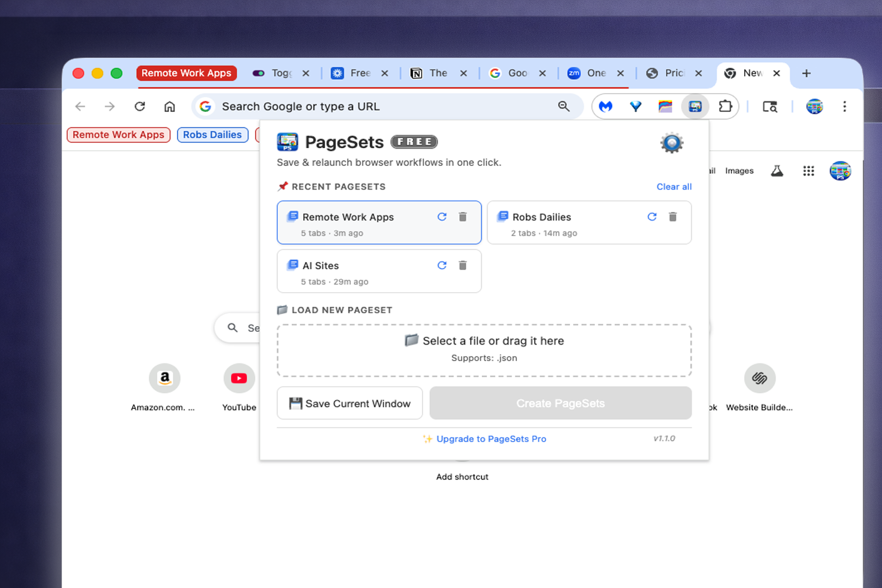
Task: Open Robs Dailies bookmark bar group
Action: 212,134
